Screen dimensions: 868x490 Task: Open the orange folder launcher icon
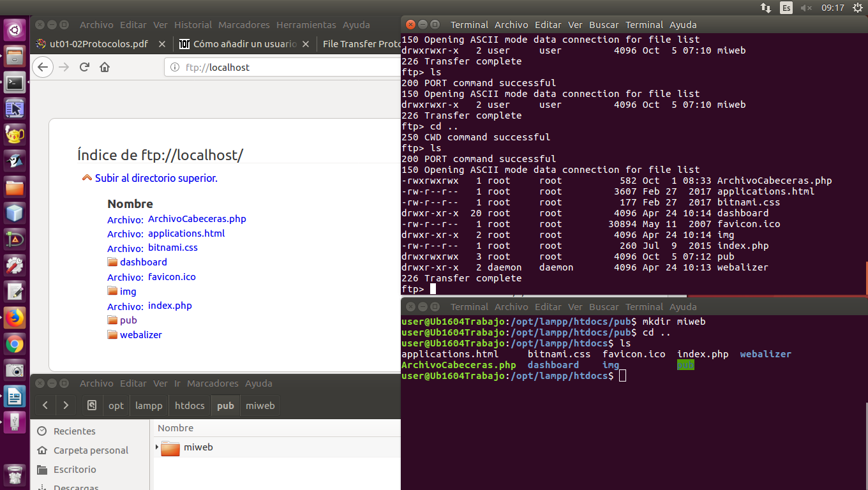coord(15,187)
